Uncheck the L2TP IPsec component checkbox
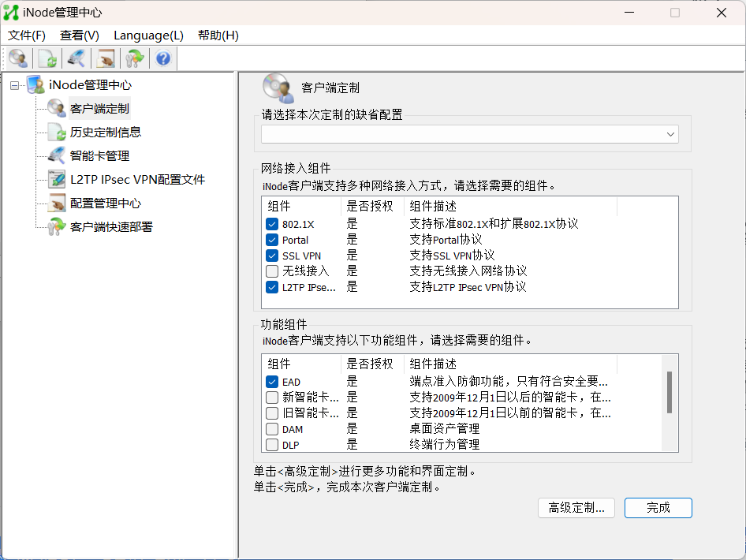 click(x=272, y=287)
